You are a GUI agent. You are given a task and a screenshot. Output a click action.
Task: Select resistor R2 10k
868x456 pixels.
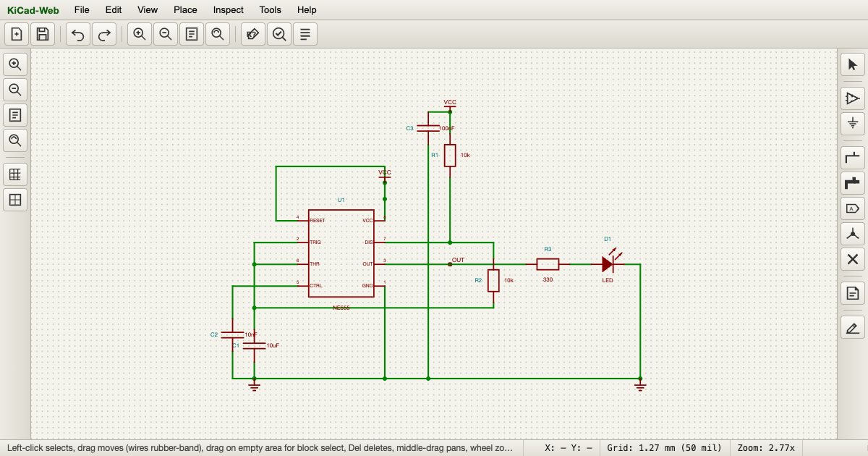click(493, 280)
